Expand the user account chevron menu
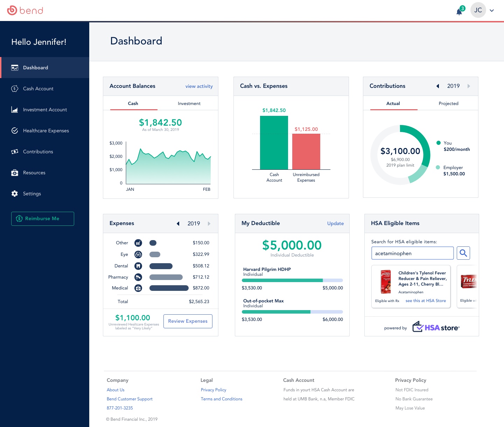 (x=492, y=10)
